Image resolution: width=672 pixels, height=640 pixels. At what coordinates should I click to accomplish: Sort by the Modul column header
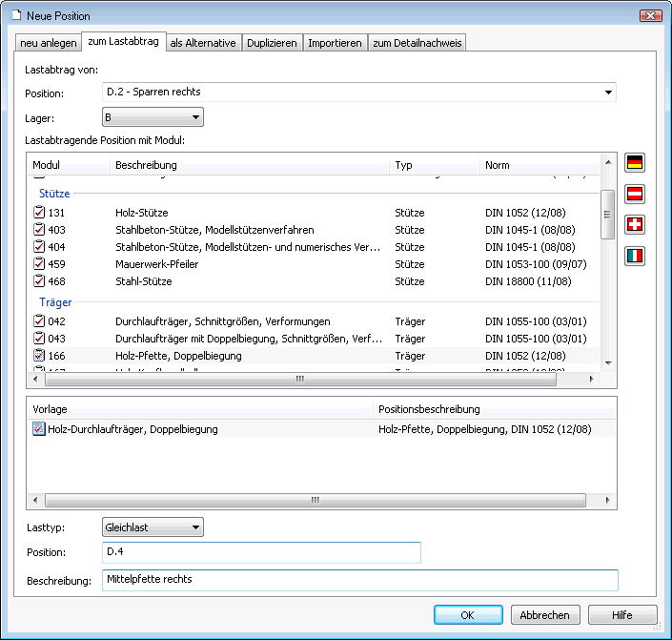69,165
